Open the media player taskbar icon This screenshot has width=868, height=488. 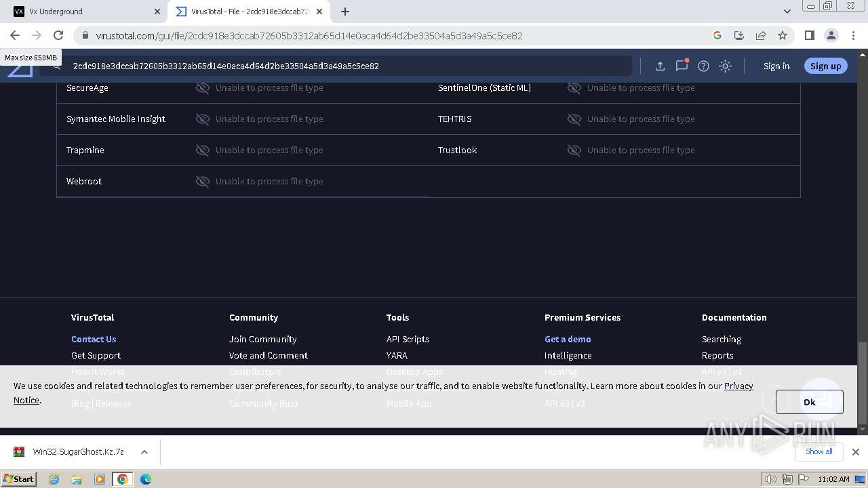click(100, 479)
